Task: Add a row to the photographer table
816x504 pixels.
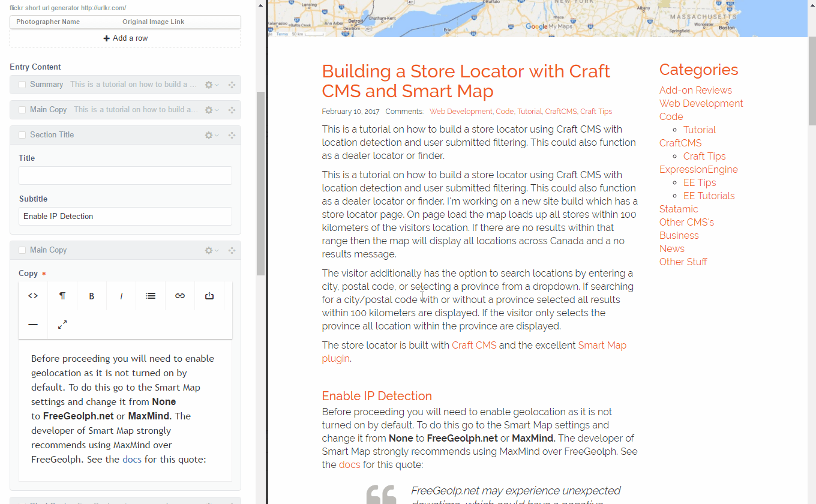Action: coord(125,38)
